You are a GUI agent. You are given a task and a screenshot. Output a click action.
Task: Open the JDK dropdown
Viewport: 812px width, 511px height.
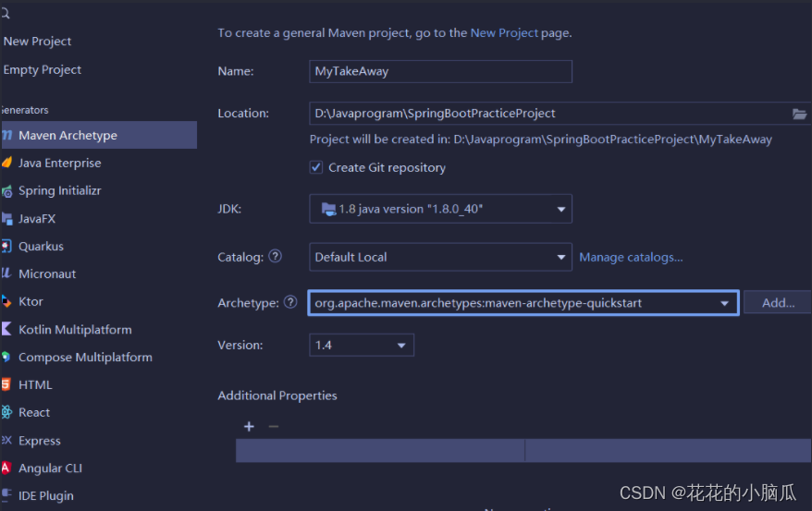441,209
